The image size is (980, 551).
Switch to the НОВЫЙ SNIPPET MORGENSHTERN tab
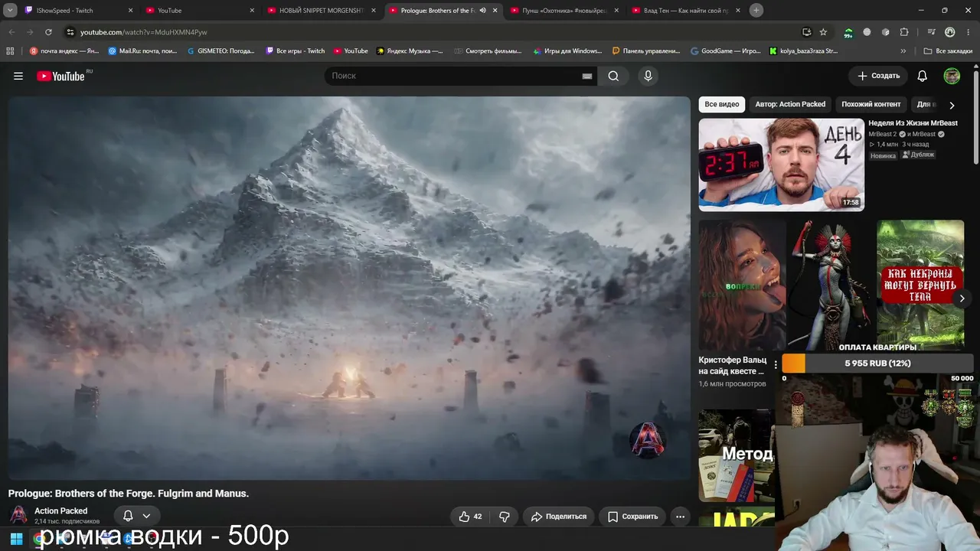[322, 11]
